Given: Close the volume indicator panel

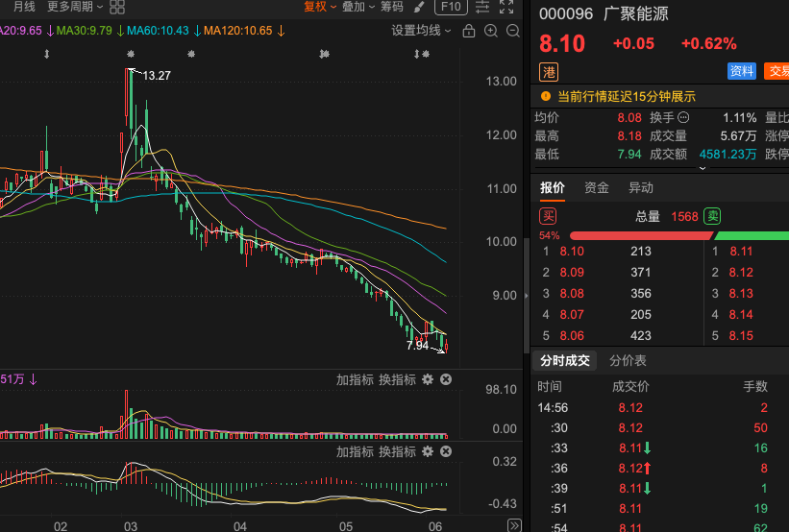Looking at the screenshot, I should (446, 379).
